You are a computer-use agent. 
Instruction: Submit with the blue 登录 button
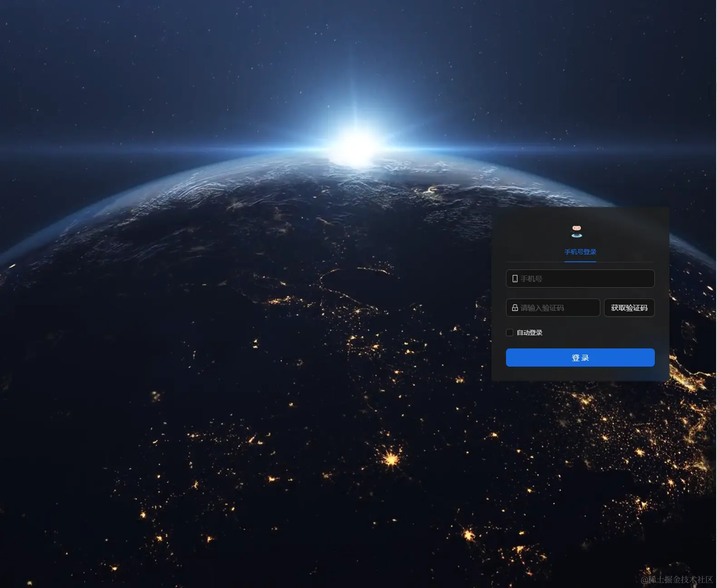(x=580, y=358)
